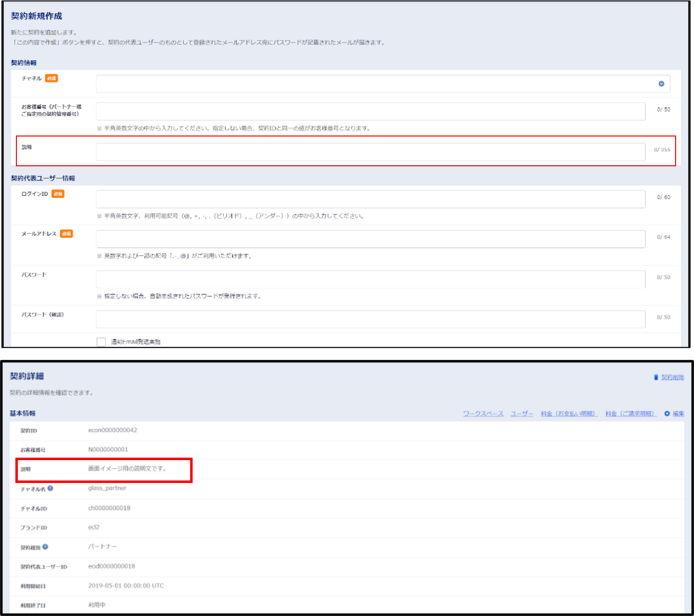Click the 編集 link in 基本情報
This screenshot has height=616, width=694.
[679, 413]
